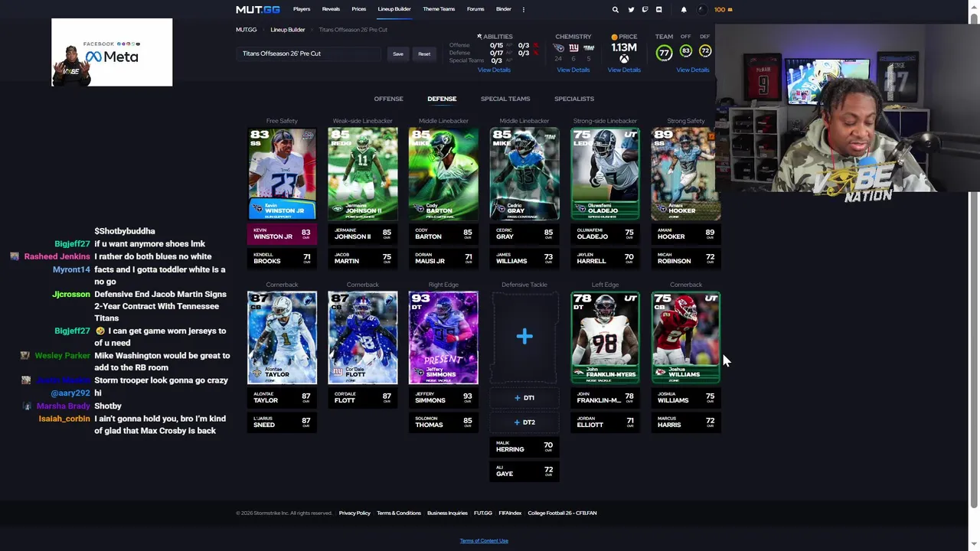This screenshot has width=980, height=551.
Task: Open the Players menu
Action: 302,9
